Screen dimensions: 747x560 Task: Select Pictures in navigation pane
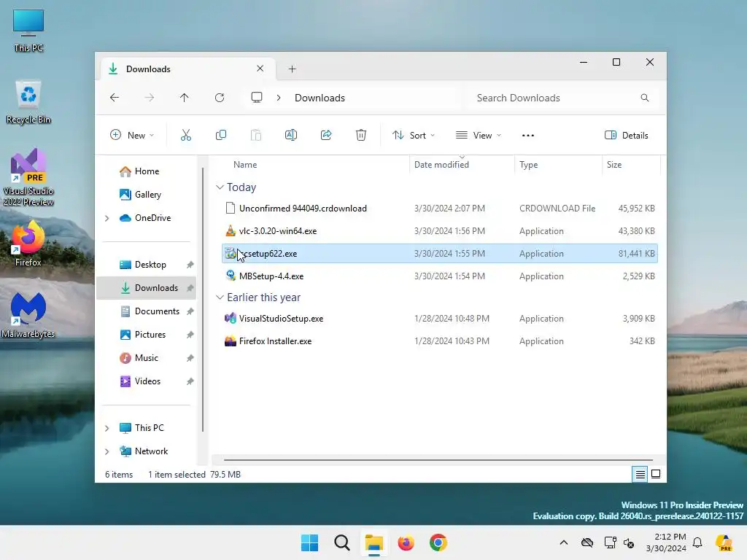point(147,334)
